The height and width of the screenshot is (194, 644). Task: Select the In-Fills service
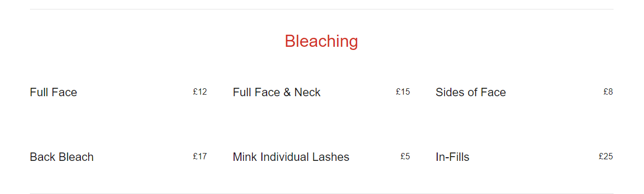click(452, 157)
